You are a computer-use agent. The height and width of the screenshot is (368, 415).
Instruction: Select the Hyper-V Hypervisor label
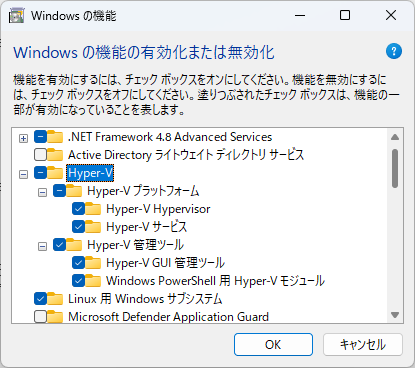(x=158, y=209)
